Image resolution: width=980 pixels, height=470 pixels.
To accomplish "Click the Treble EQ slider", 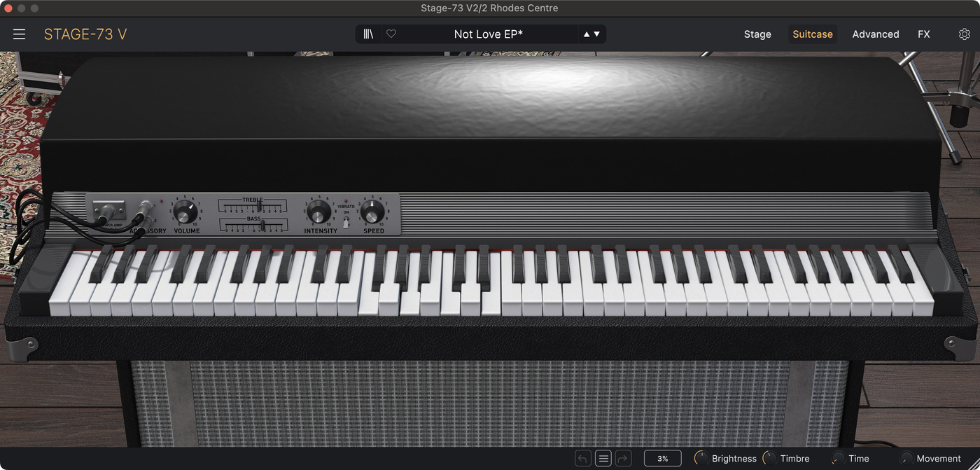I will (x=253, y=206).
